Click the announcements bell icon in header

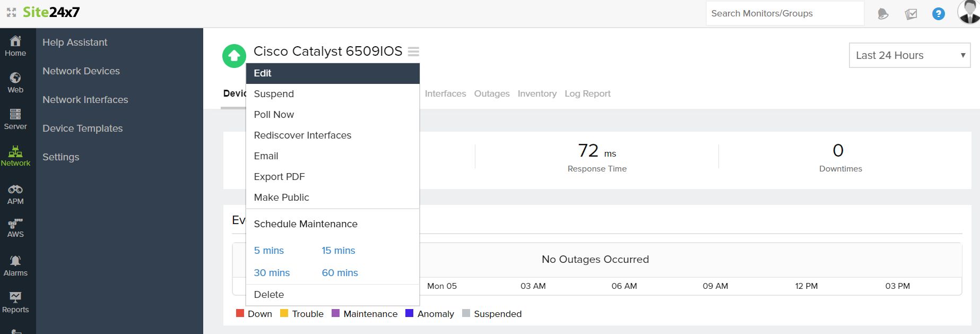click(883, 14)
